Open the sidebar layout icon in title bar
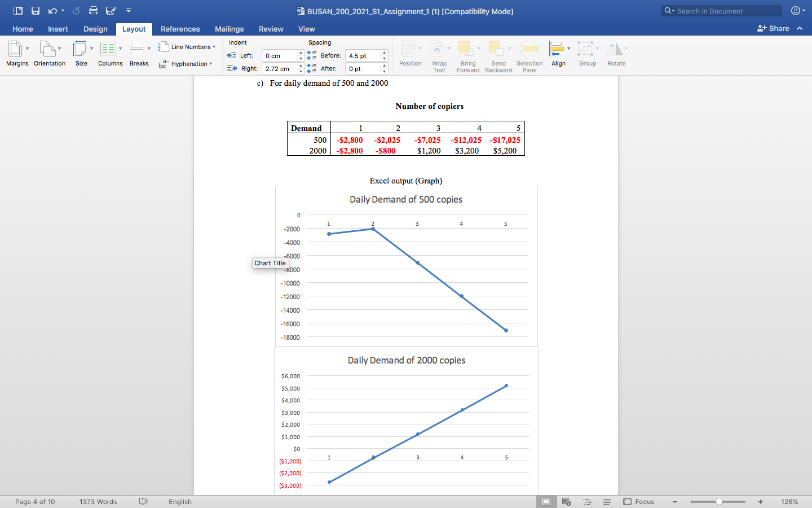812x508 pixels. [18, 11]
